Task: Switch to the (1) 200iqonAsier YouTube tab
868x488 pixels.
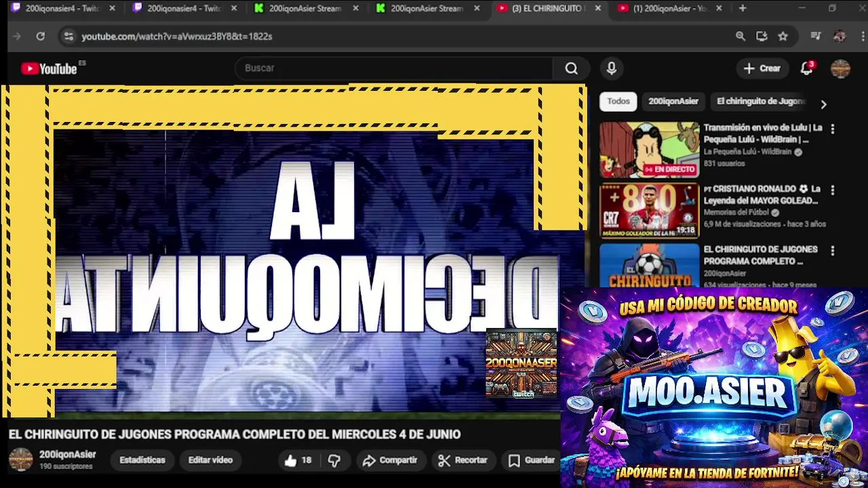Action: (x=671, y=9)
